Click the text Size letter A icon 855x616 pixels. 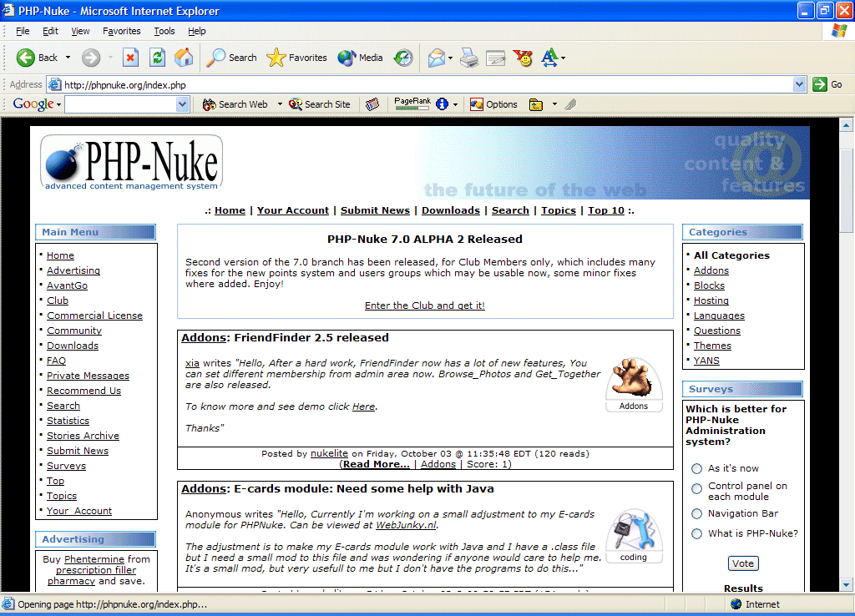[x=549, y=58]
